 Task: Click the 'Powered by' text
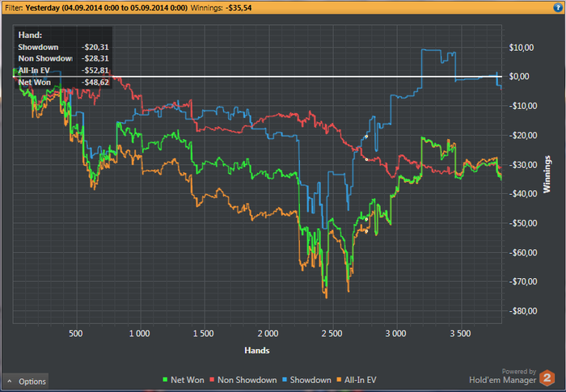pyautogui.click(x=519, y=372)
